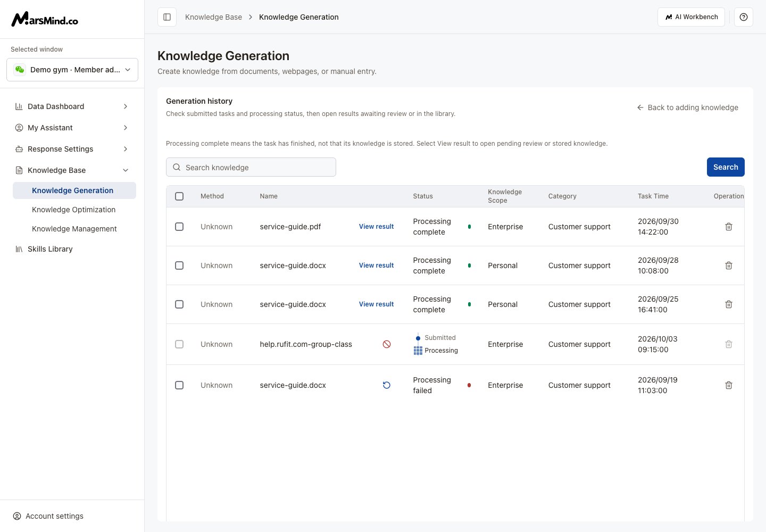The width and height of the screenshot is (766, 532).
Task: Check the row dated 2026/09/25
Action: point(179,304)
